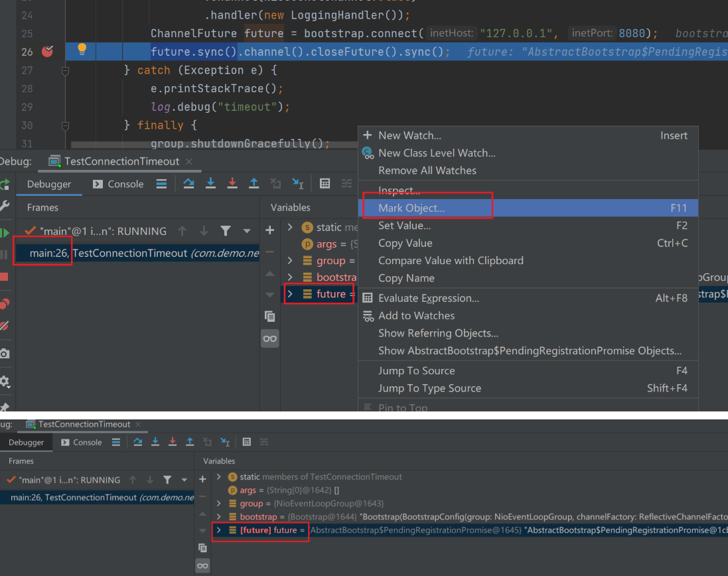Click Add to Watches menu entry
This screenshot has width=728, height=576.
tap(416, 316)
